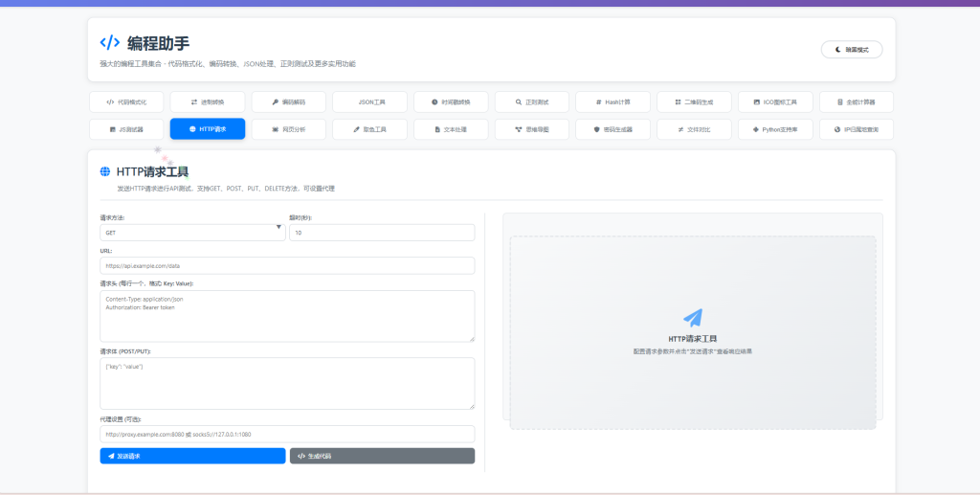Click into the 请求体 request body textarea

pos(287,383)
